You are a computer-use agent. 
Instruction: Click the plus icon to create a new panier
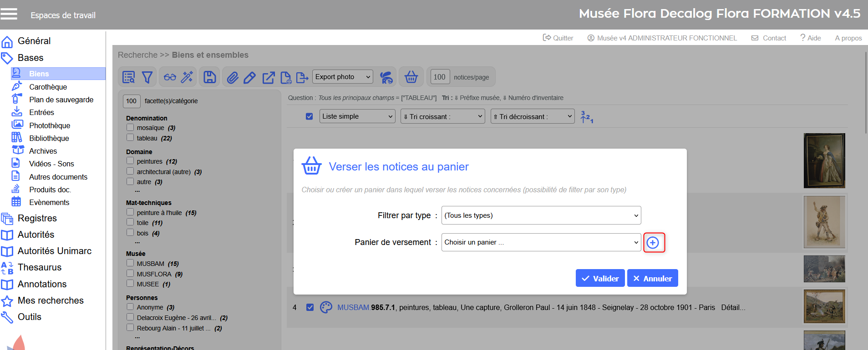[x=653, y=243]
